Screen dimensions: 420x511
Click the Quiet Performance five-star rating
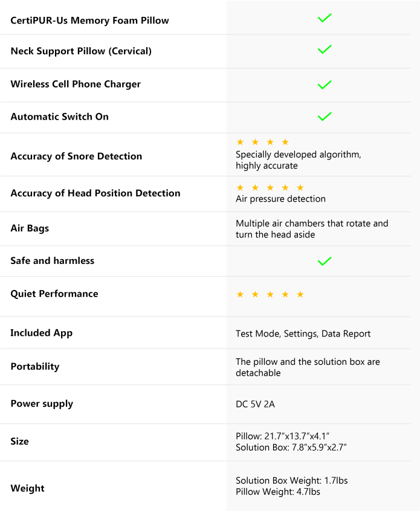click(270, 295)
